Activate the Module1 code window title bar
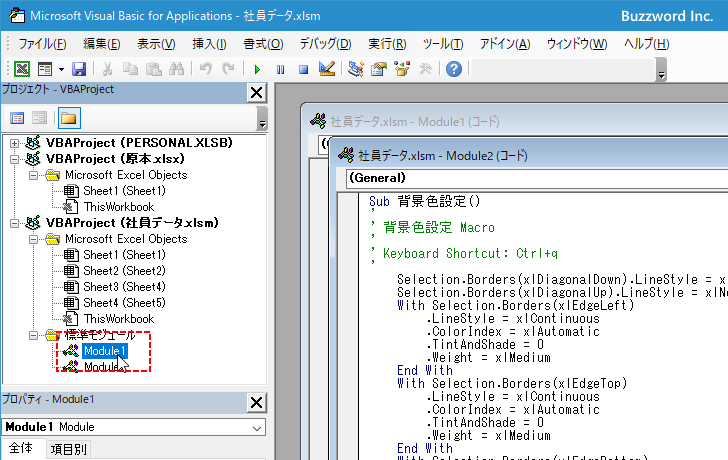Screen dimensions: 728x460 (515, 122)
